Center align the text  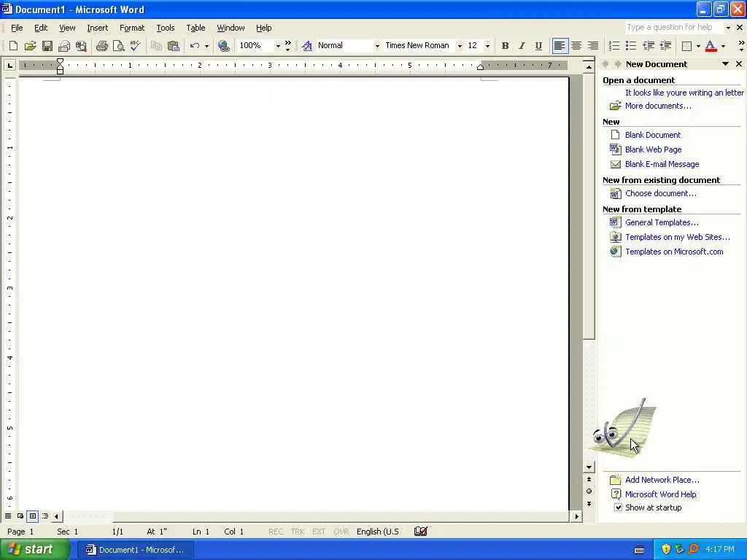click(x=576, y=46)
